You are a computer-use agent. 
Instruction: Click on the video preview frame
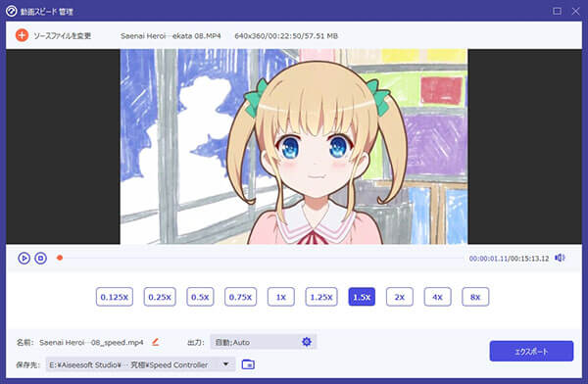(294, 147)
